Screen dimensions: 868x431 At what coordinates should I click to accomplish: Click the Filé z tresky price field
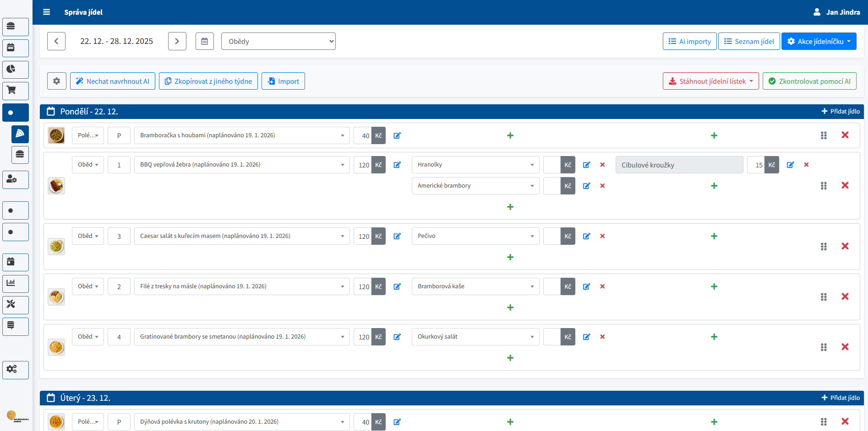click(x=363, y=286)
